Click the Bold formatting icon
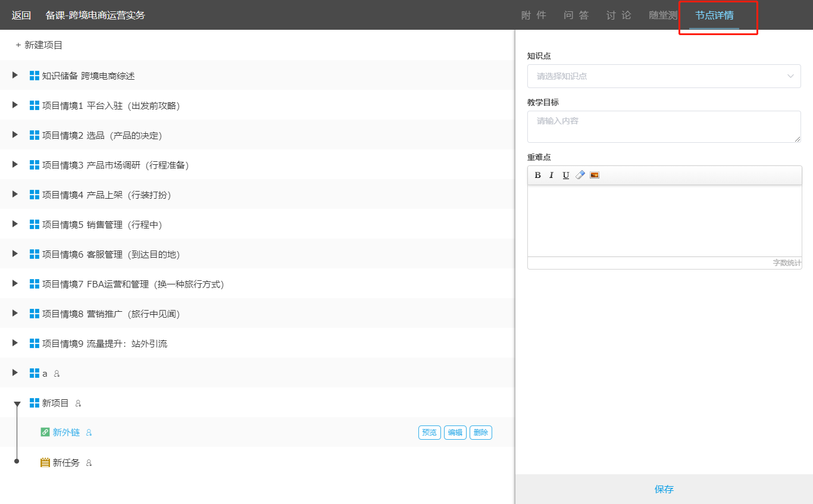The image size is (813, 504). coord(538,175)
